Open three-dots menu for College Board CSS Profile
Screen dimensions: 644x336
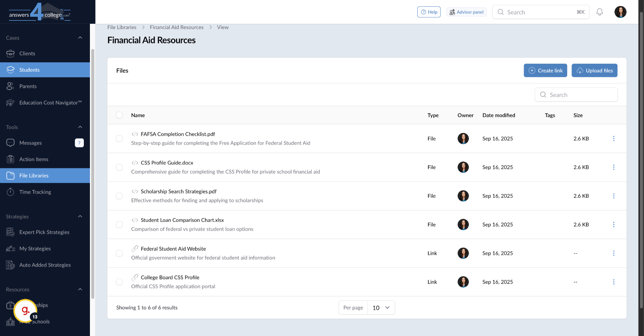(613, 282)
